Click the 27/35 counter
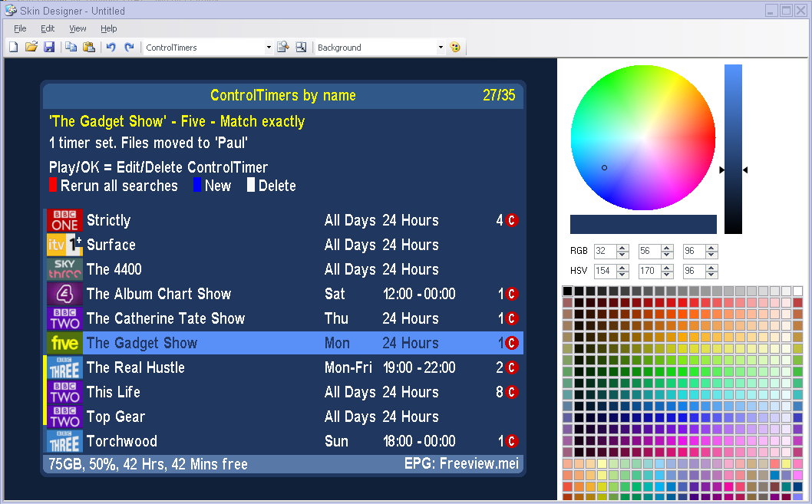This screenshot has width=812, height=504. pyautogui.click(x=499, y=95)
